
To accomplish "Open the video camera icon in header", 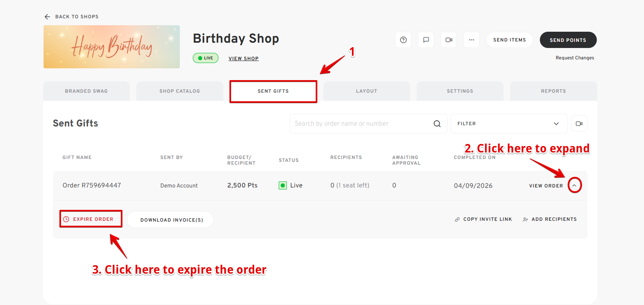I will point(449,40).
